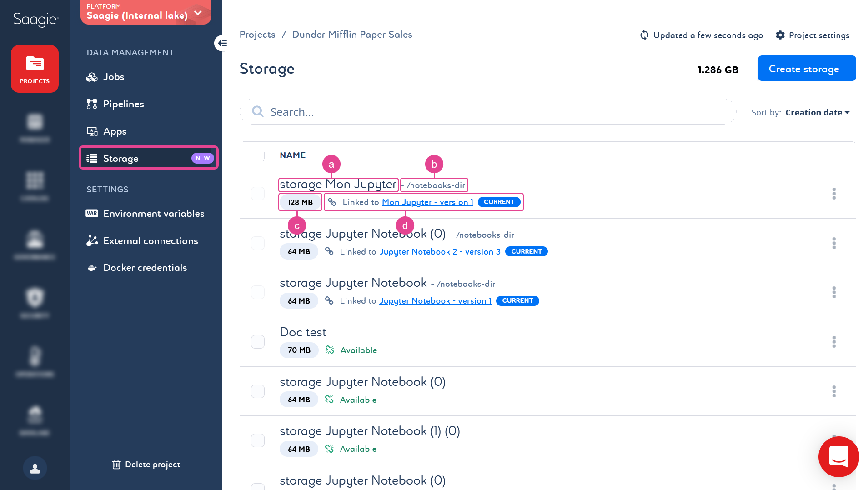Click the VAR environment variables icon
This screenshot has height=490, width=868.
(x=92, y=213)
